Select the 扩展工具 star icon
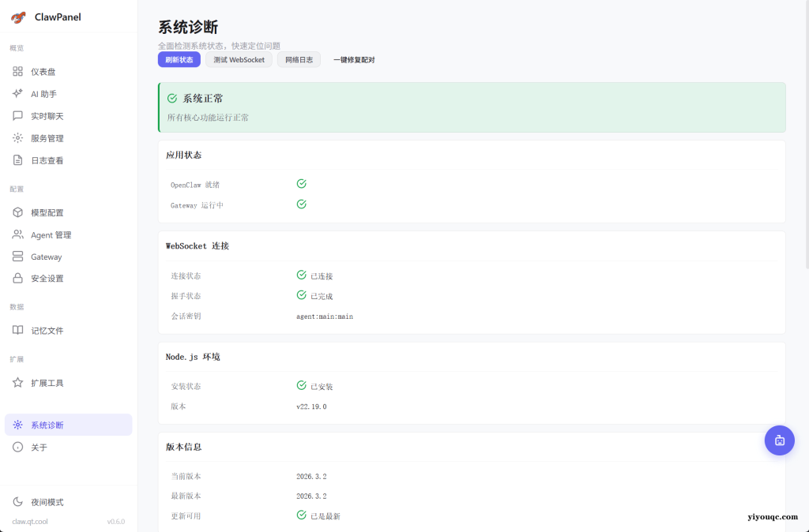This screenshot has height=532, width=809. 17,382
